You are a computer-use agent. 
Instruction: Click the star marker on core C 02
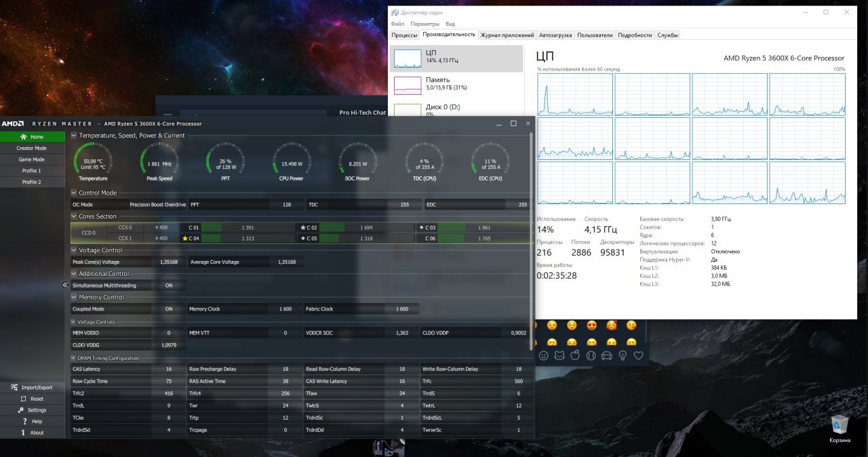[x=303, y=228]
